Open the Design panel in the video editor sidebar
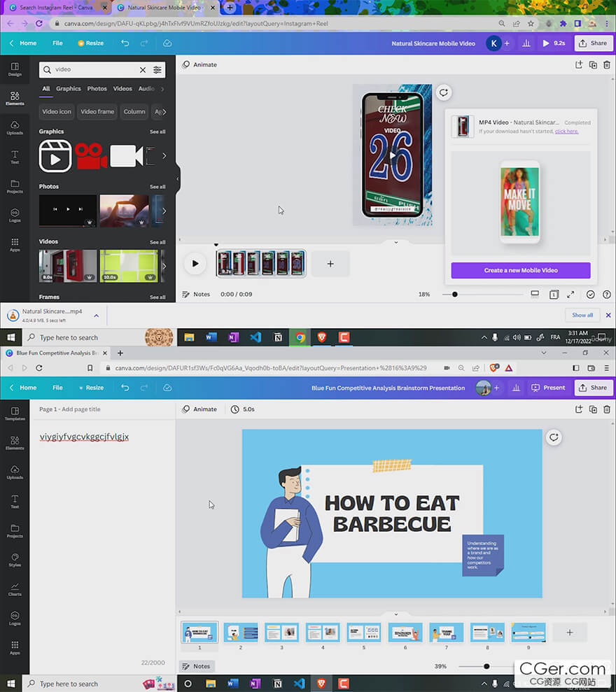616x692 pixels. coord(15,68)
